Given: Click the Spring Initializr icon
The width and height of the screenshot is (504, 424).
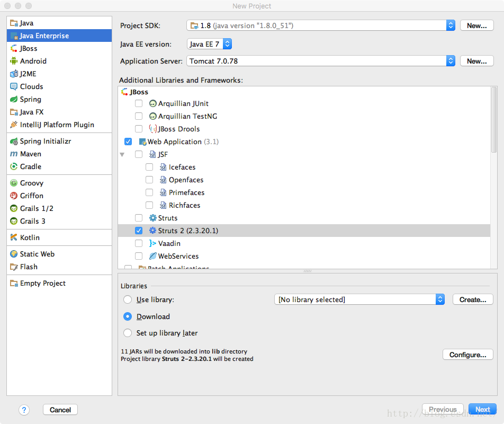Looking at the screenshot, I should click(14, 141).
